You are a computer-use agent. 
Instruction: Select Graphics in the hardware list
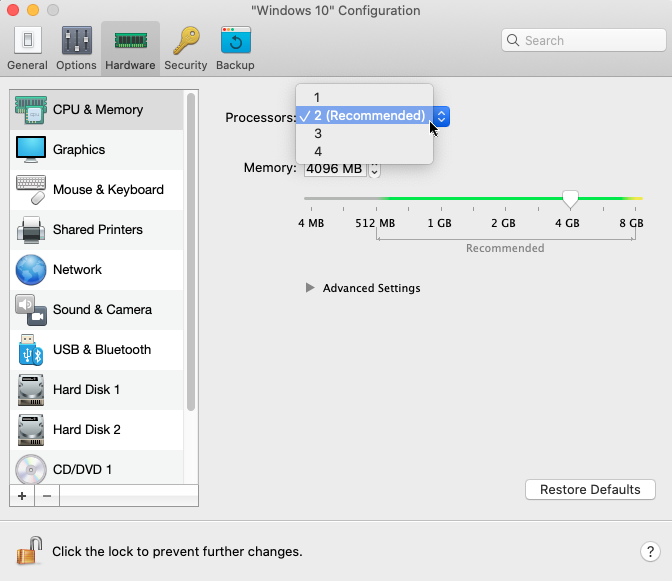[97, 150]
